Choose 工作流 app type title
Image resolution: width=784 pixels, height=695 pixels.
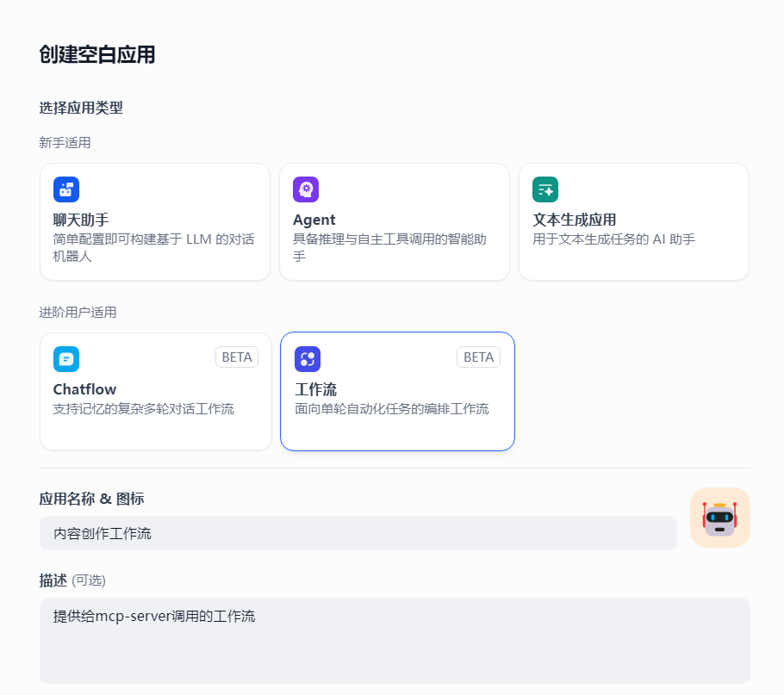click(315, 389)
